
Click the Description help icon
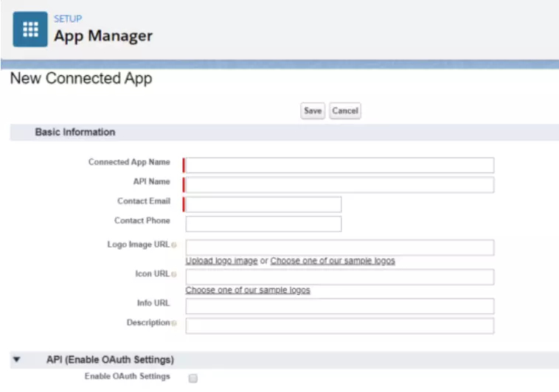pyautogui.click(x=174, y=323)
